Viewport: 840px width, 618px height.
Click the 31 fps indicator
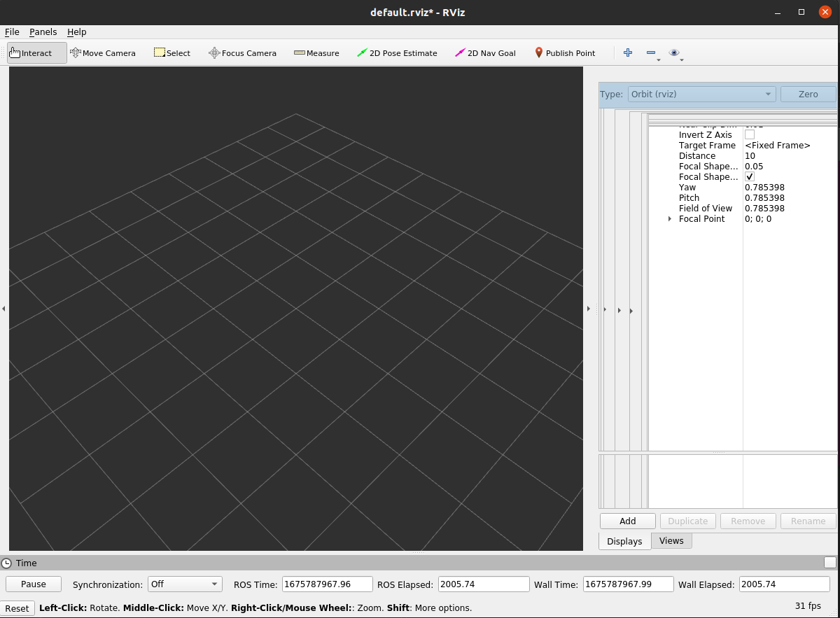click(808, 606)
